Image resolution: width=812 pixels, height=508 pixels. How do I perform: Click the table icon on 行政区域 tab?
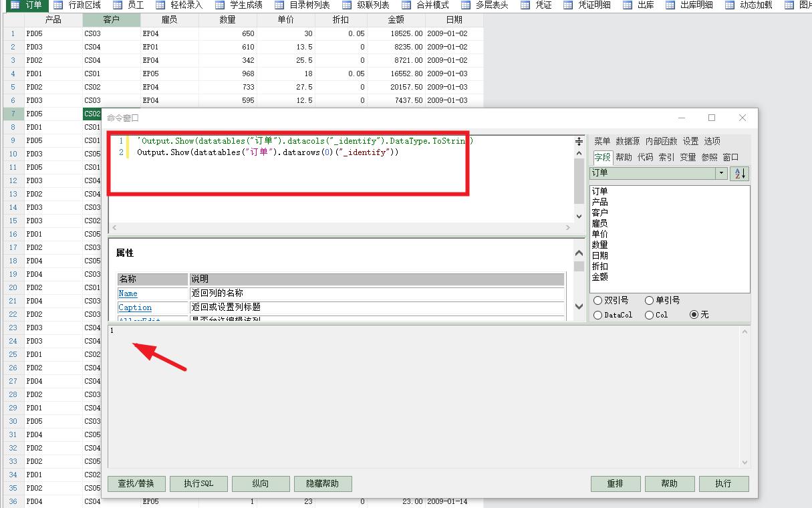pyautogui.click(x=59, y=5)
